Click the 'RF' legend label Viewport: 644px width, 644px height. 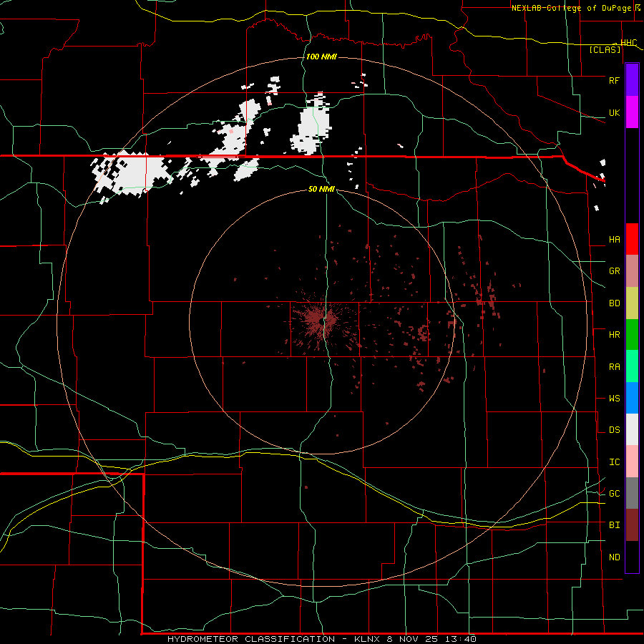coord(614,80)
